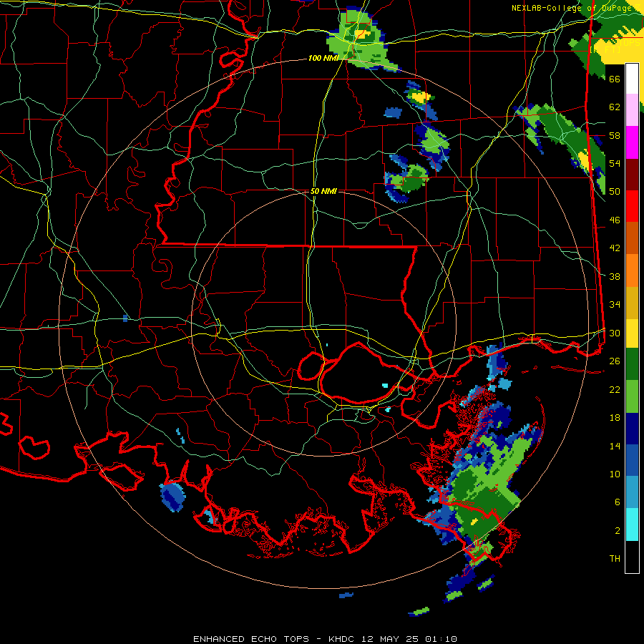
Task: Click the "TH" threshold label
Action: tap(615, 559)
